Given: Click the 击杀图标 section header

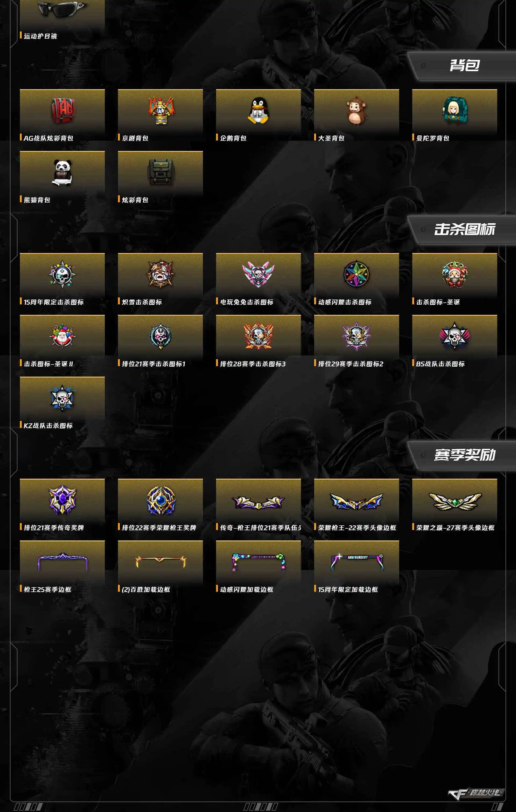Looking at the screenshot, I should (x=464, y=229).
